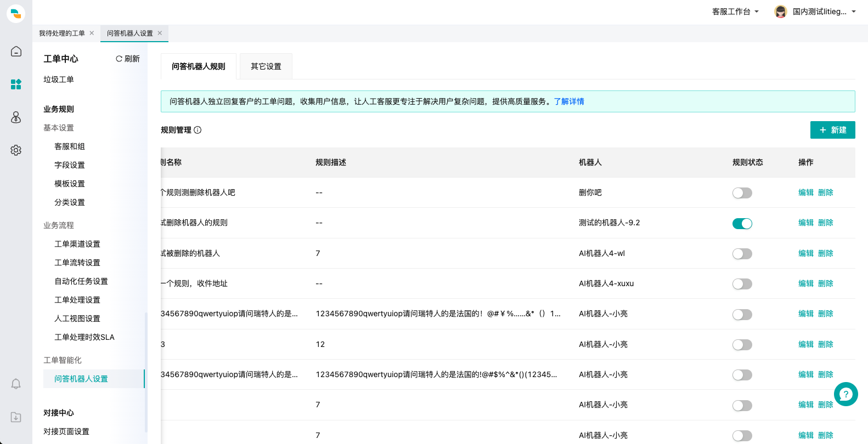
Task: Click the rule name ending 收件地址
Action: [x=194, y=283]
